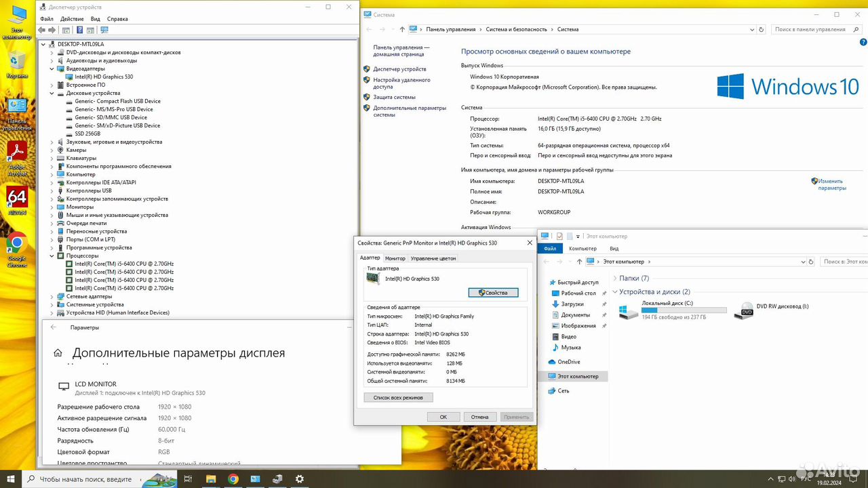Open the Файл menu in Device Manager

tap(46, 19)
